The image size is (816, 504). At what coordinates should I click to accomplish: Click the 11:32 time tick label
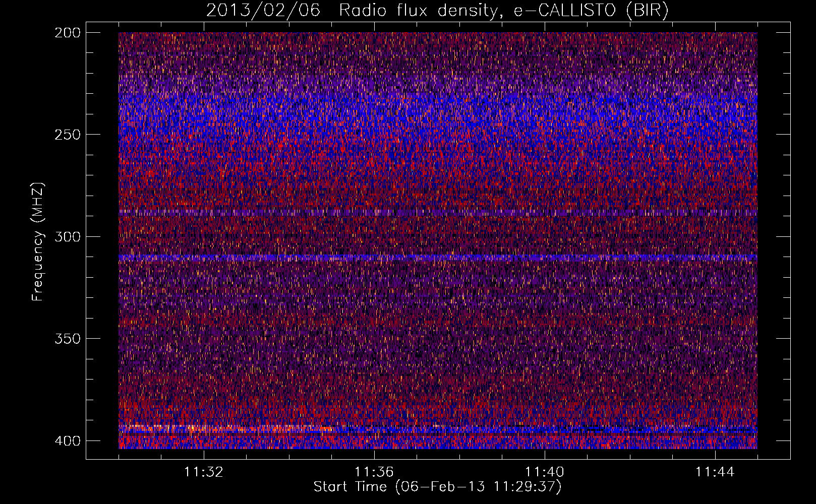204,472
